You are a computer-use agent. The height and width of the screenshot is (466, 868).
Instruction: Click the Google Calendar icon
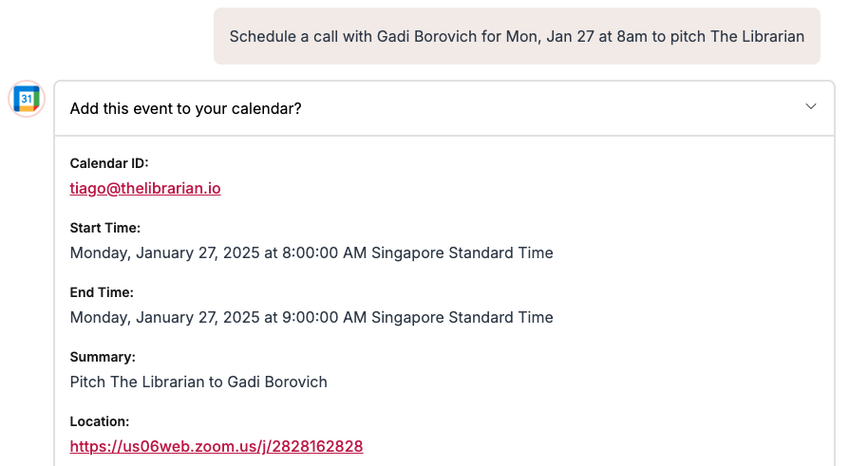click(27, 99)
